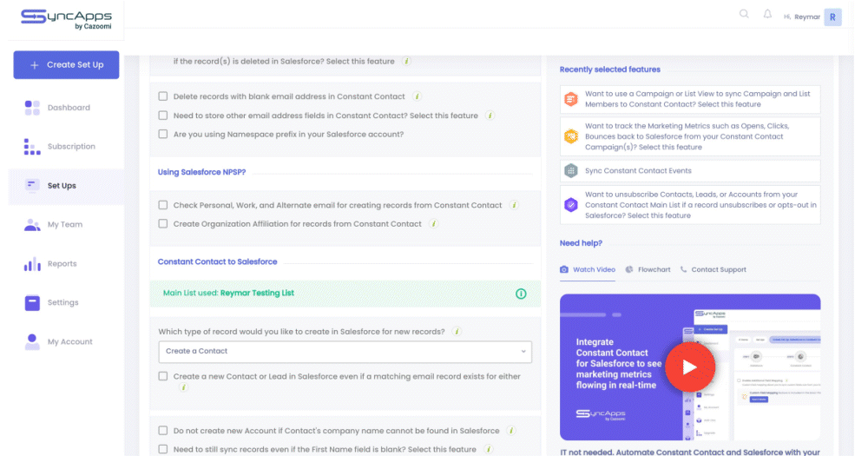Click info icon beside deleted in Salesforce text

point(406,61)
